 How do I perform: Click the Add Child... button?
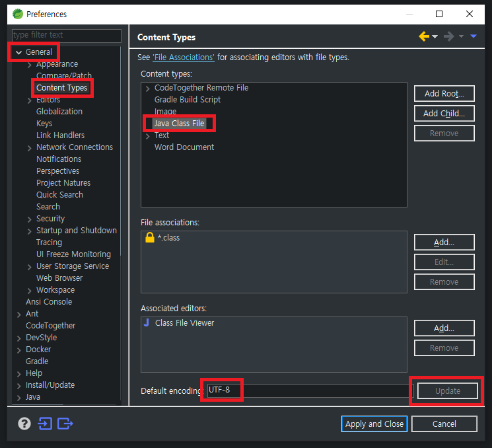[x=444, y=114]
